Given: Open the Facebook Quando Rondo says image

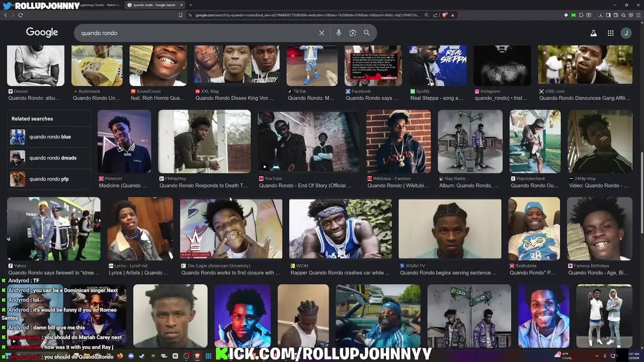Looking at the screenshot, I should pyautogui.click(x=373, y=65).
